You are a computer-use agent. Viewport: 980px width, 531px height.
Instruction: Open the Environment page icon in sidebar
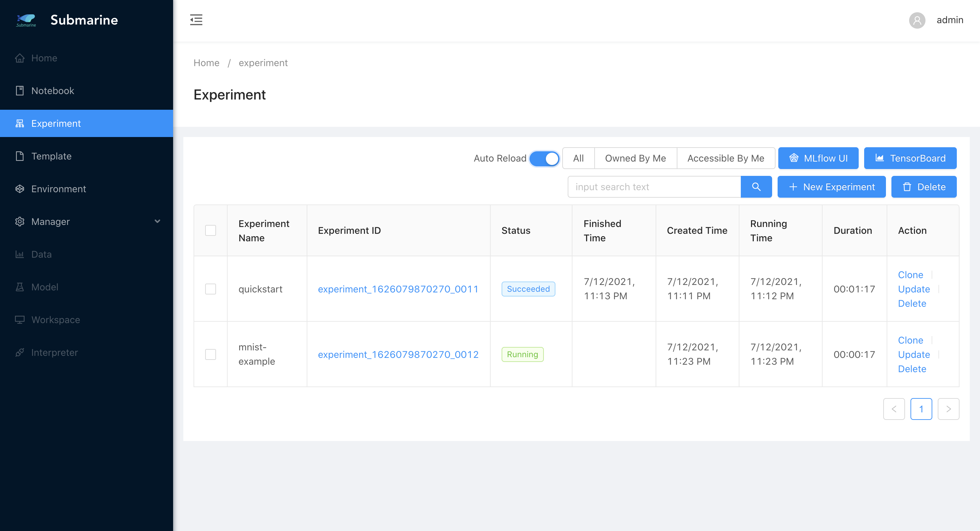[x=20, y=189]
